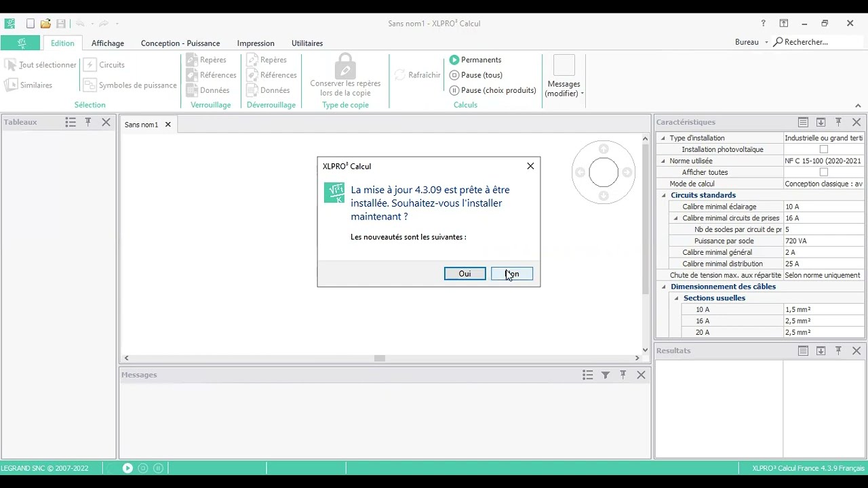Pin the Resultats panel
The height and width of the screenshot is (488, 868).
[x=838, y=350]
